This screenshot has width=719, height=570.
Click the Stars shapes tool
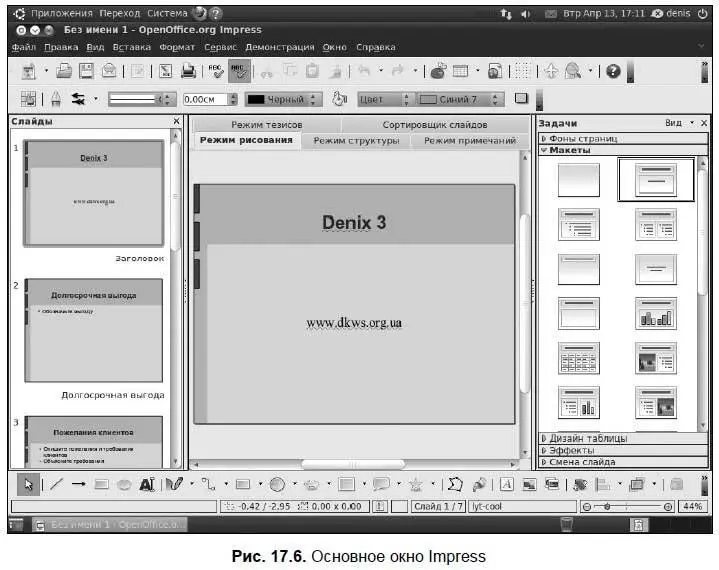tap(415, 484)
